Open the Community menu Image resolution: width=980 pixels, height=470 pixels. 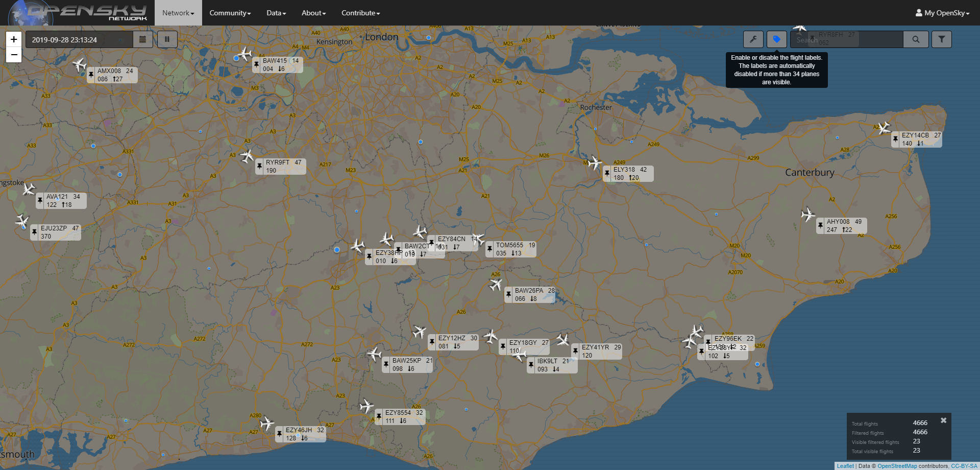click(x=230, y=13)
